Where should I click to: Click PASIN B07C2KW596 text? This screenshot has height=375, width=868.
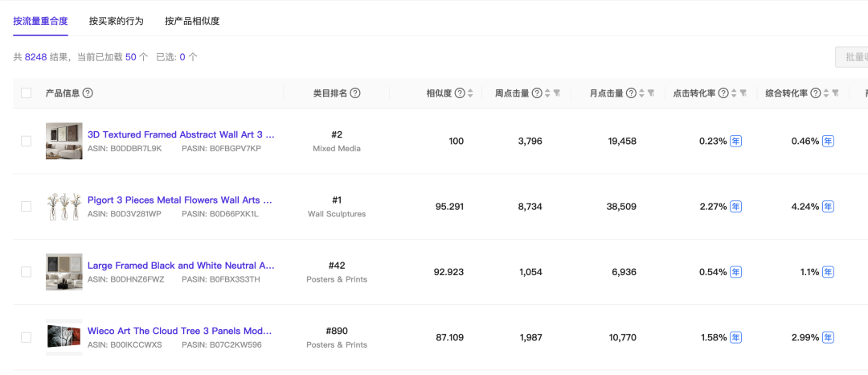(222, 344)
